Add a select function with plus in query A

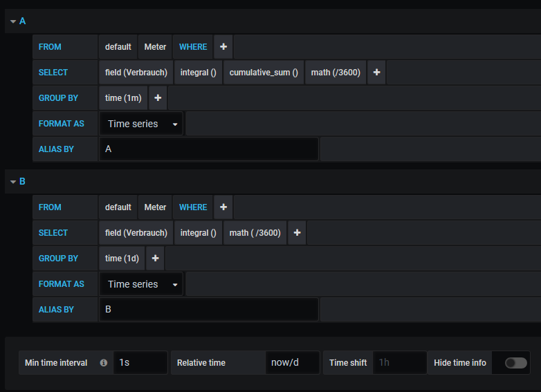coord(376,73)
